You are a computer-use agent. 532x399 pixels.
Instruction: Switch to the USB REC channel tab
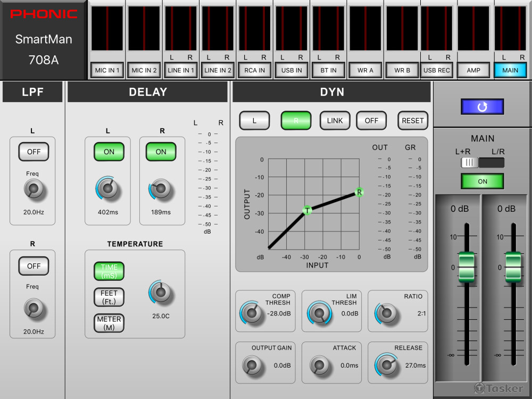(x=436, y=70)
